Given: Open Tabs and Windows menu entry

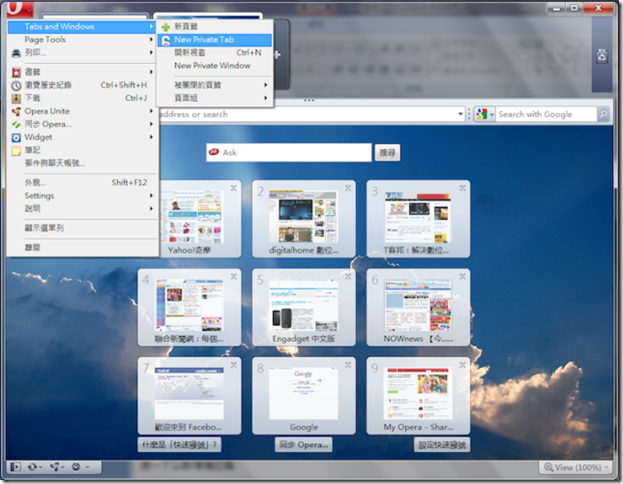Looking at the screenshot, I should point(82,27).
